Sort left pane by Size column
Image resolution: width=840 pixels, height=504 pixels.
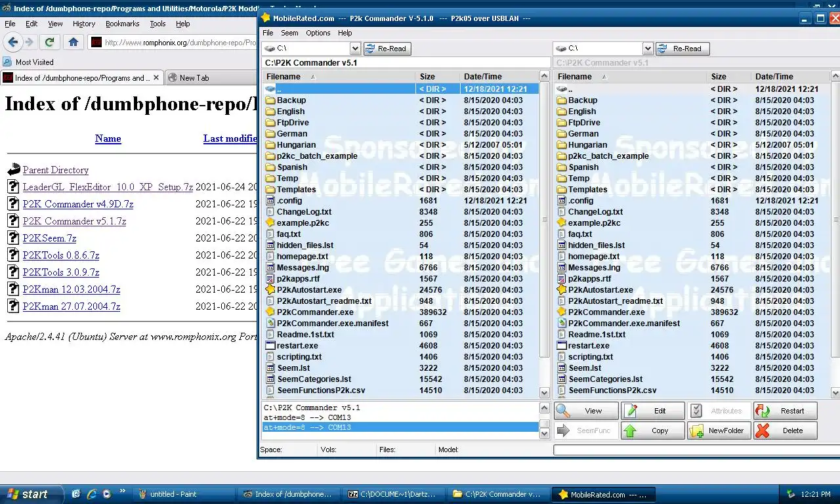(437, 77)
